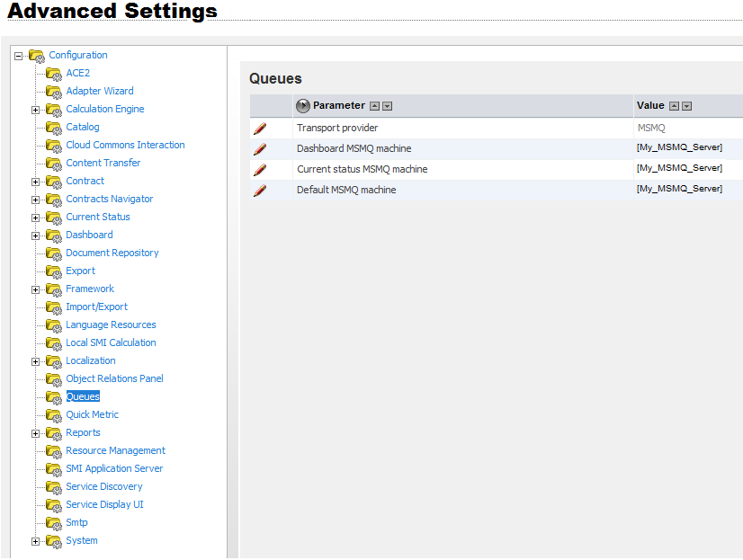Sort Value column ascending with up arrow
This screenshot has width=743, height=560.
click(675, 106)
